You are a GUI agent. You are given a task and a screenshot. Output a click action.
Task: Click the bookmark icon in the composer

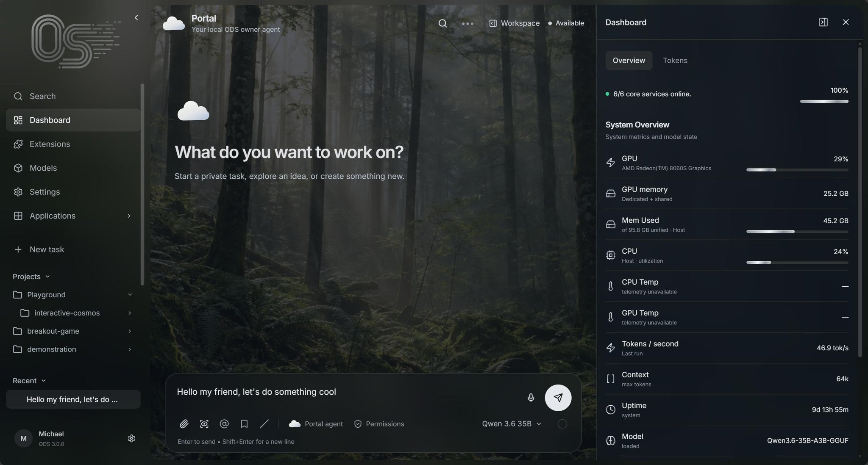[x=244, y=423]
